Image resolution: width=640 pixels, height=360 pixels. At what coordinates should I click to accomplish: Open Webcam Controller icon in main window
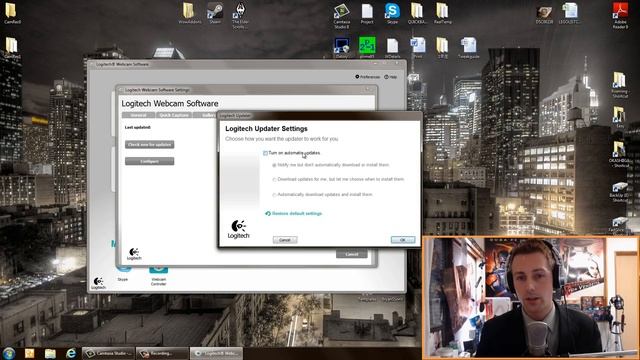click(158, 273)
